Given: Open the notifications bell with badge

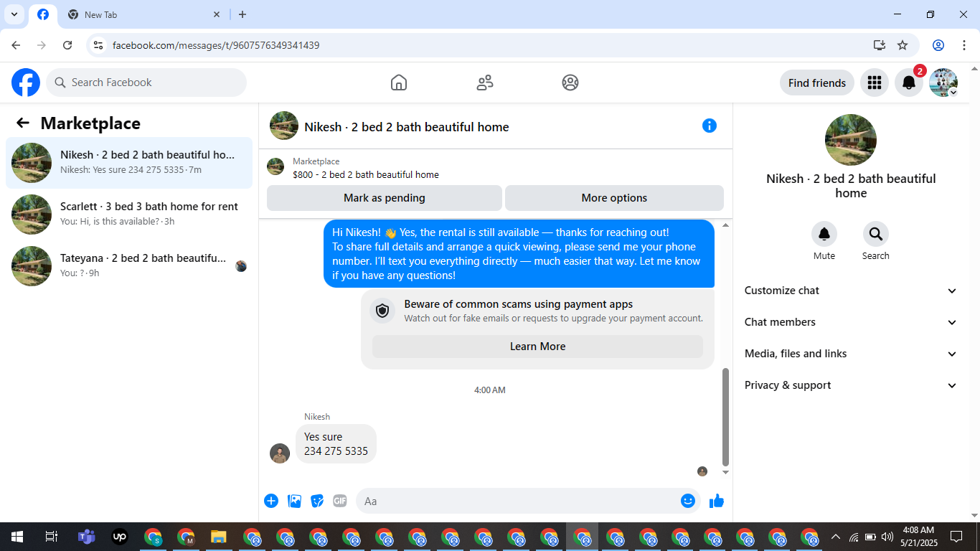Looking at the screenshot, I should (x=909, y=83).
